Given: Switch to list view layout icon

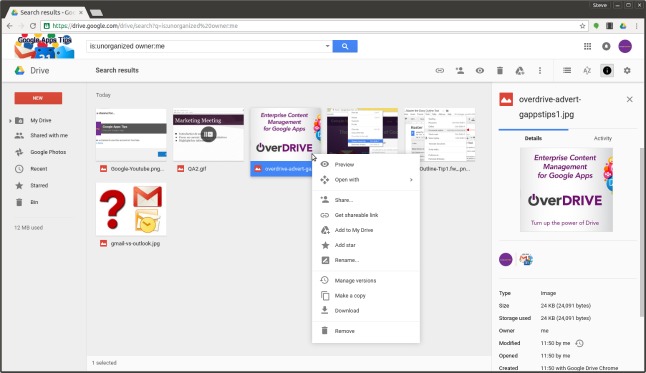Looking at the screenshot, I should click(x=567, y=70).
